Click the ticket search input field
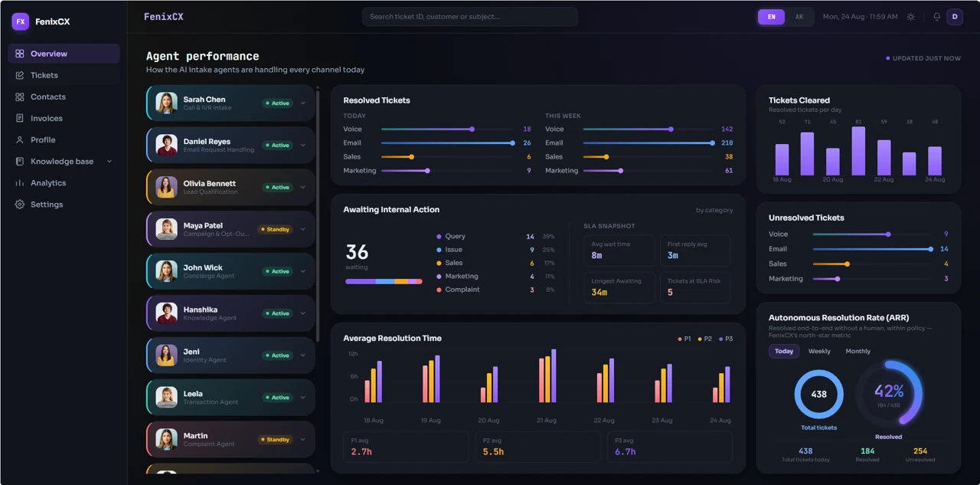Viewport: 980px width, 485px height. [x=469, y=17]
